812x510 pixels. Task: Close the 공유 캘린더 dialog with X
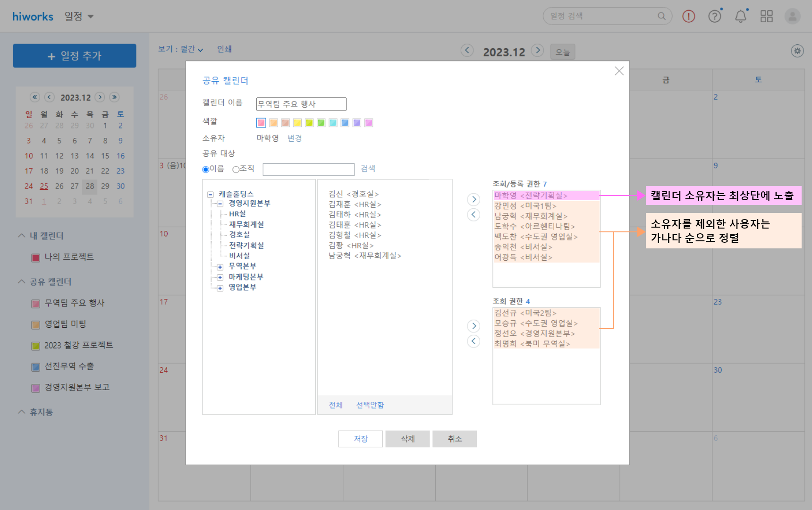point(619,71)
